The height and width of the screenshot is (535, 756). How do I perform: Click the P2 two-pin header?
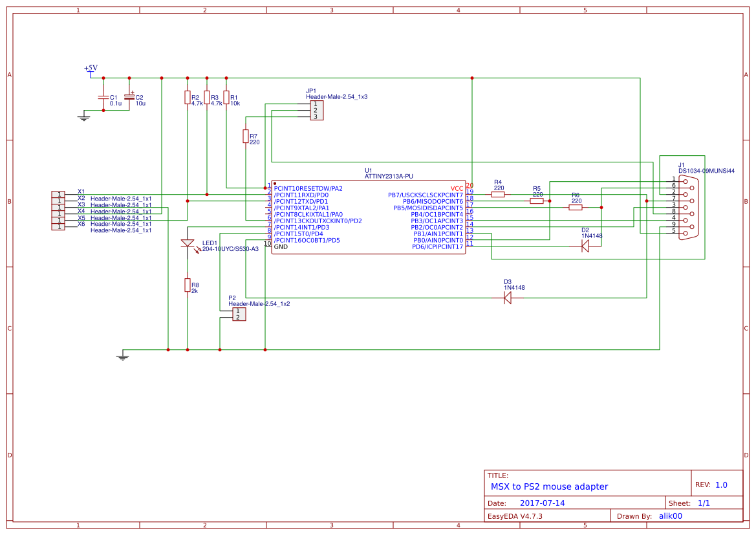pyautogui.click(x=238, y=314)
